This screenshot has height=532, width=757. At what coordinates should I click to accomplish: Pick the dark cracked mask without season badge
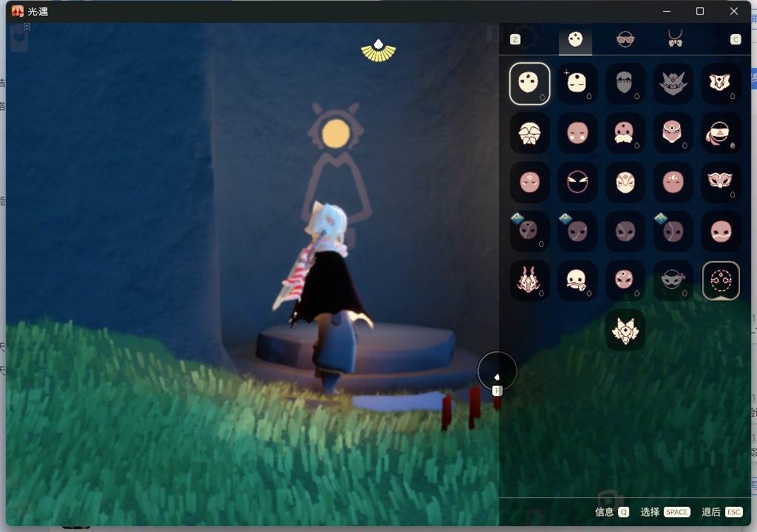pos(625,231)
